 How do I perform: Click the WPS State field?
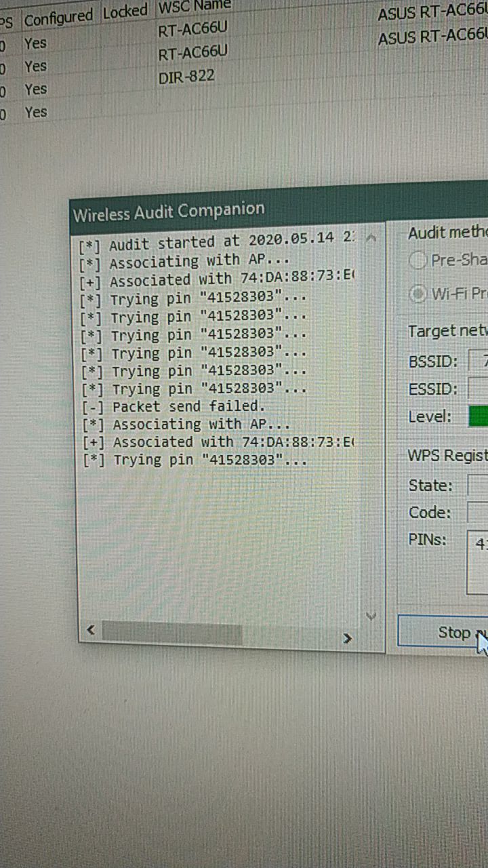(x=478, y=486)
